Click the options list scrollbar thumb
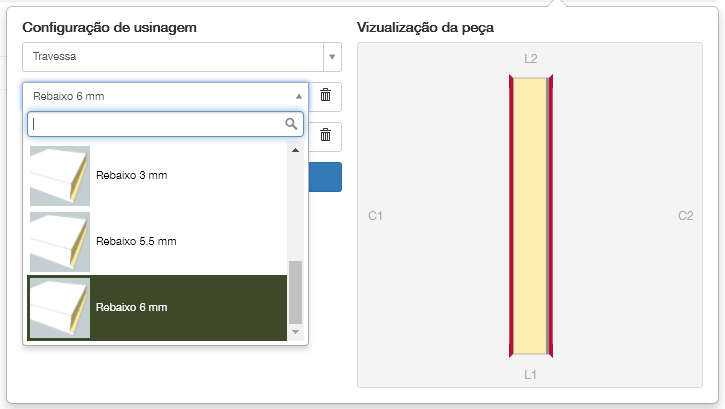This screenshot has width=725, height=409. tap(295, 290)
